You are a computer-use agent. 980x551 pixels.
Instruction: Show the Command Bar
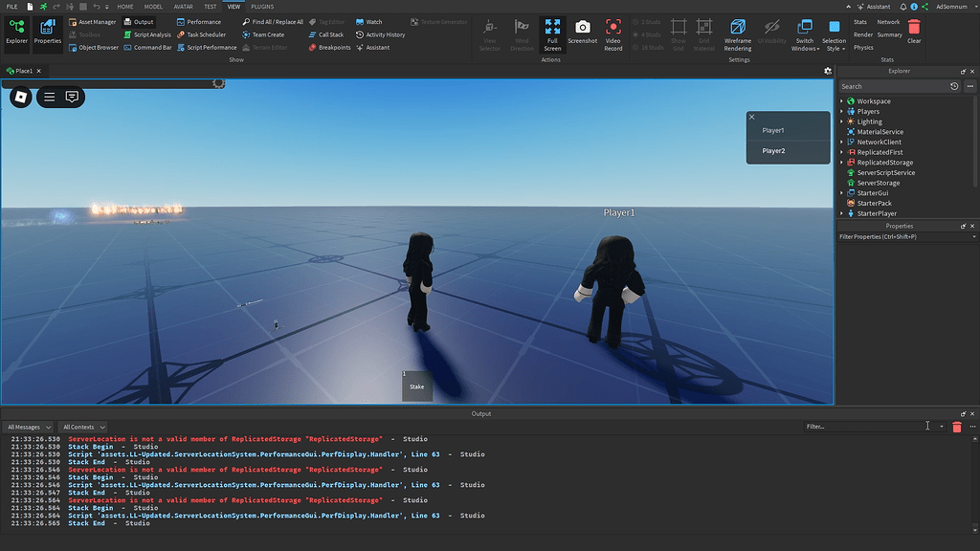pos(146,48)
